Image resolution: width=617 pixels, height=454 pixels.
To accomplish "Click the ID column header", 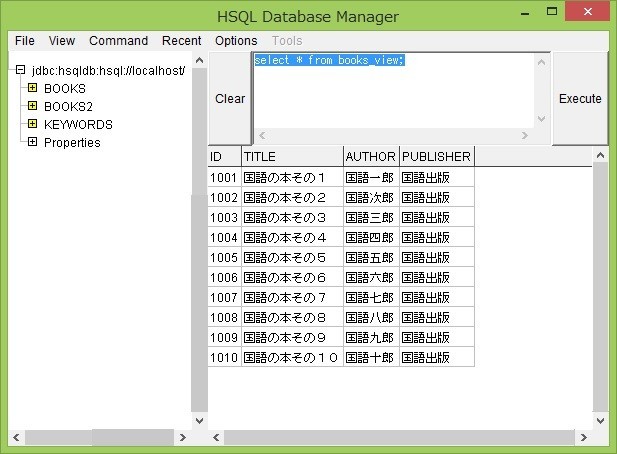I will [x=224, y=156].
